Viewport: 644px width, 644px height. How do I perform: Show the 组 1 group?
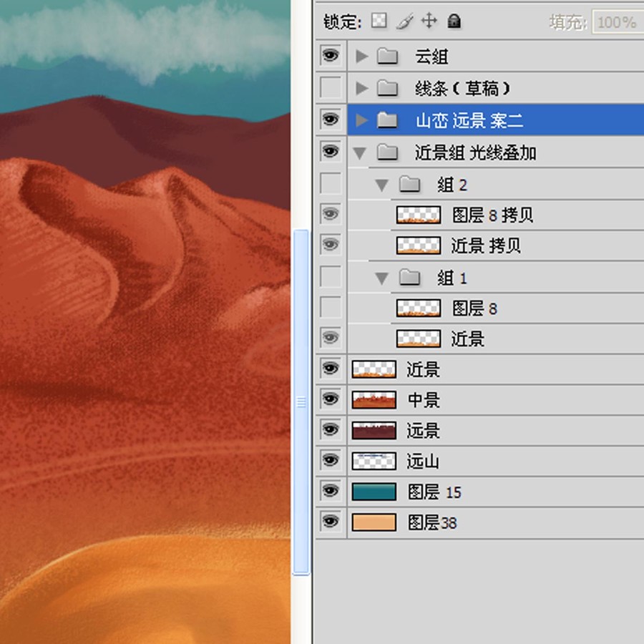(331, 277)
